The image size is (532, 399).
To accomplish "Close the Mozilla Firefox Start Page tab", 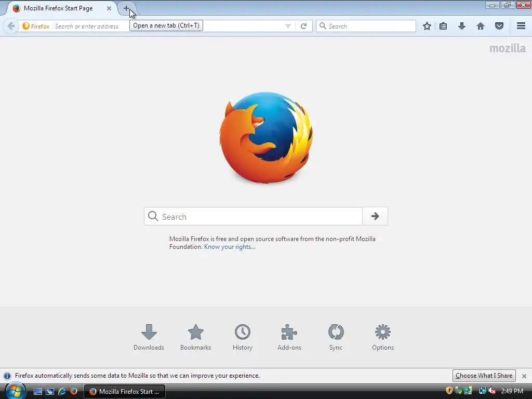I will tap(109, 8).
